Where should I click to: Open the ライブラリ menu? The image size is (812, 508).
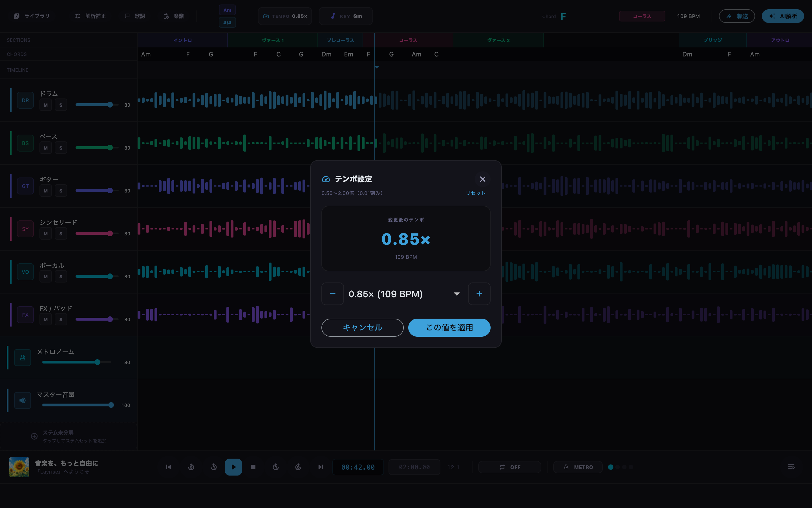(32, 16)
